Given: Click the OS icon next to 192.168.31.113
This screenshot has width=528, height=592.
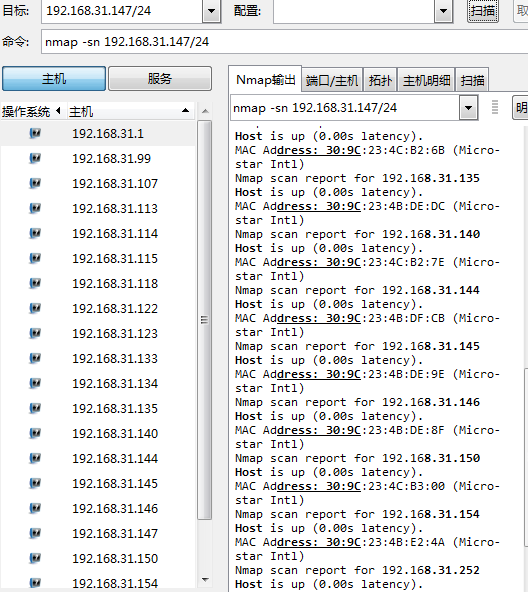Looking at the screenshot, I should point(35,208).
